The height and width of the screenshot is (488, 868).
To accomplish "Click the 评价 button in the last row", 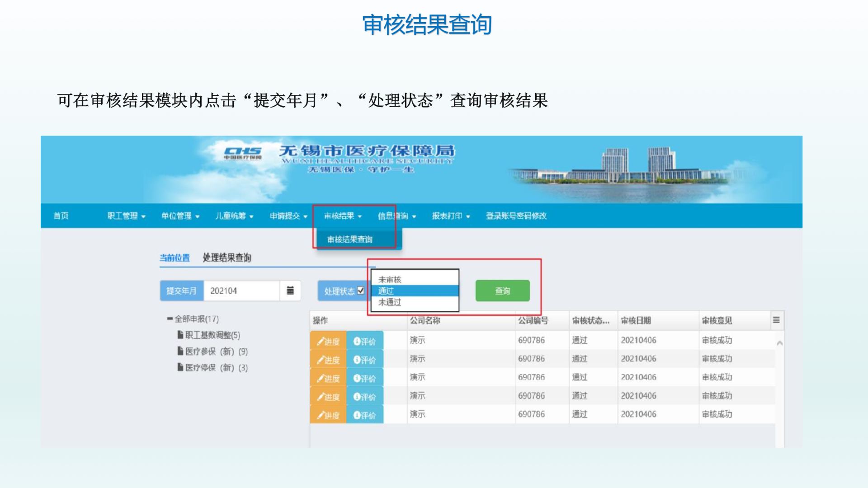I will 365,415.
